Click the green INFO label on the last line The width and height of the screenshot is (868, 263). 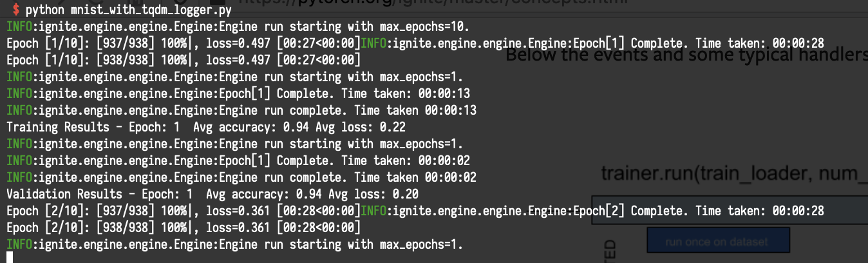click(18, 244)
